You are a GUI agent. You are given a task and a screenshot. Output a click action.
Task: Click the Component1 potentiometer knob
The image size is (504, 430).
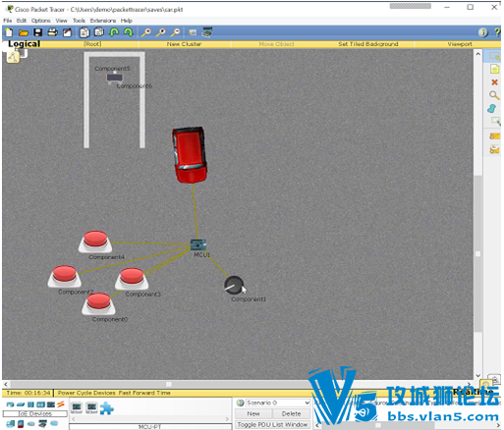pyautogui.click(x=234, y=286)
